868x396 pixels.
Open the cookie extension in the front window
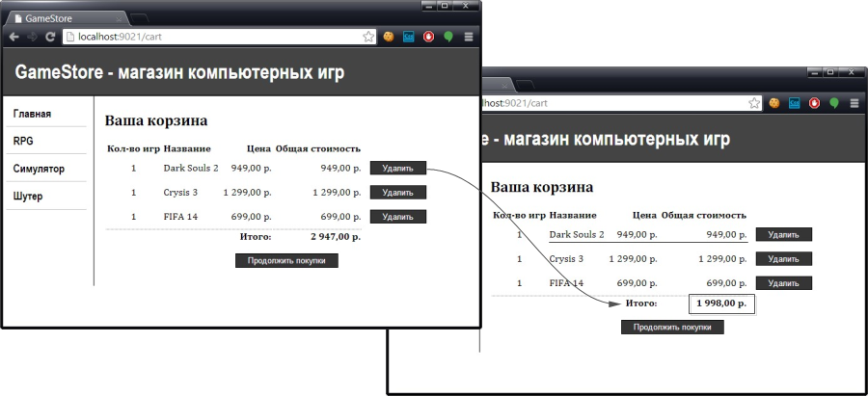click(389, 37)
